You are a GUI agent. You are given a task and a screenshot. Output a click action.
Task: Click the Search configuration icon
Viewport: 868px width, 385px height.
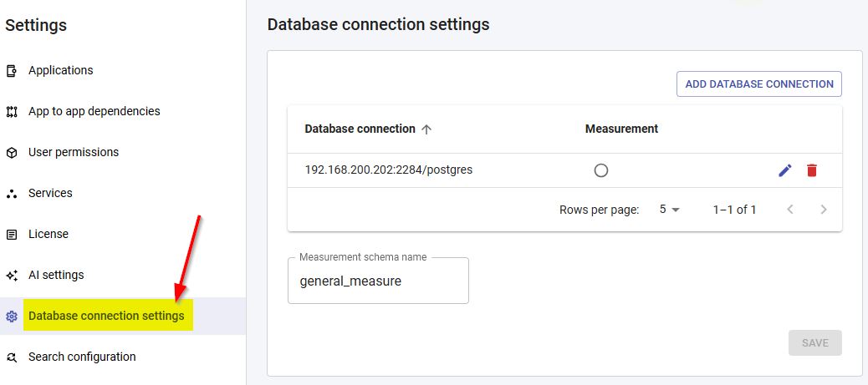point(12,357)
